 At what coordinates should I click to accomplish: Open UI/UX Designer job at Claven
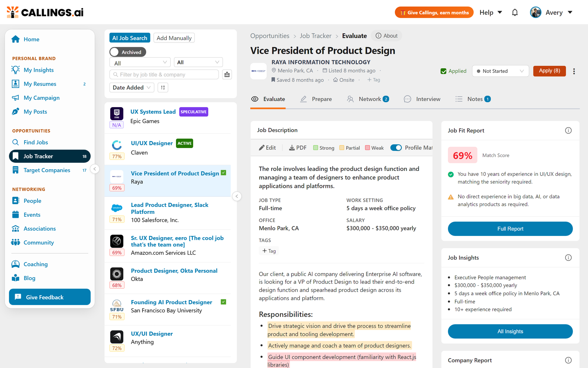[x=167, y=149]
